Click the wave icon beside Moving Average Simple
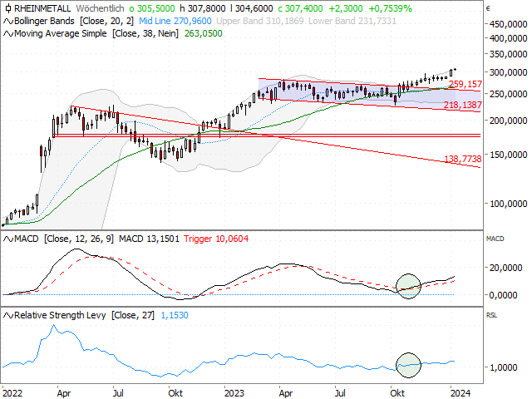532x399 pixels. 8,34
